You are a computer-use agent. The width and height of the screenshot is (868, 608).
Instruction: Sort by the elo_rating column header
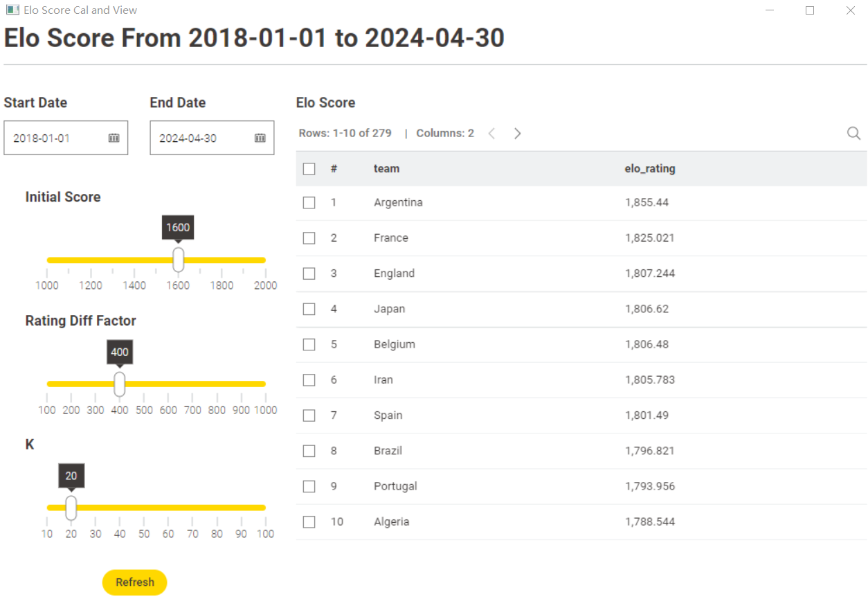650,168
